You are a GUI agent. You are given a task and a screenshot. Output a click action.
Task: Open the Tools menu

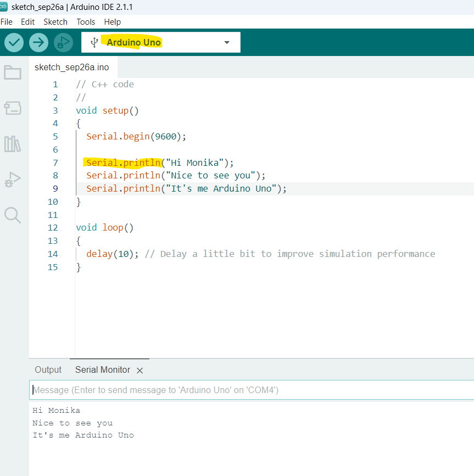pyautogui.click(x=86, y=22)
